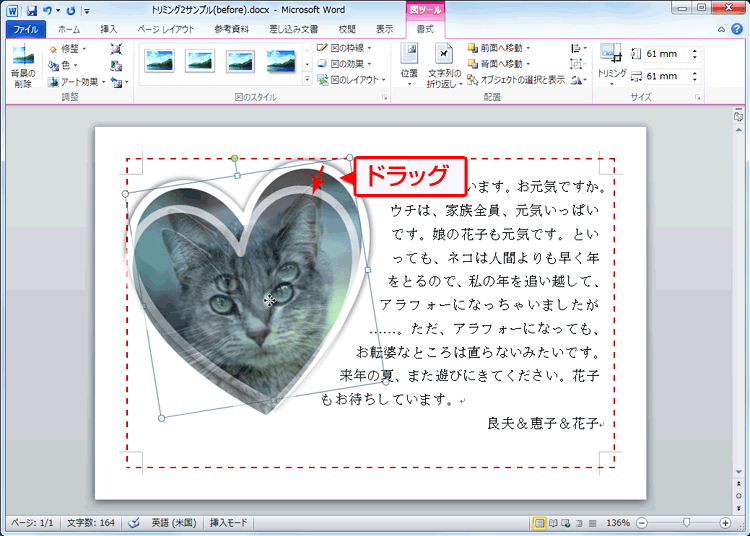Open the Size group dialog launcher

click(697, 97)
